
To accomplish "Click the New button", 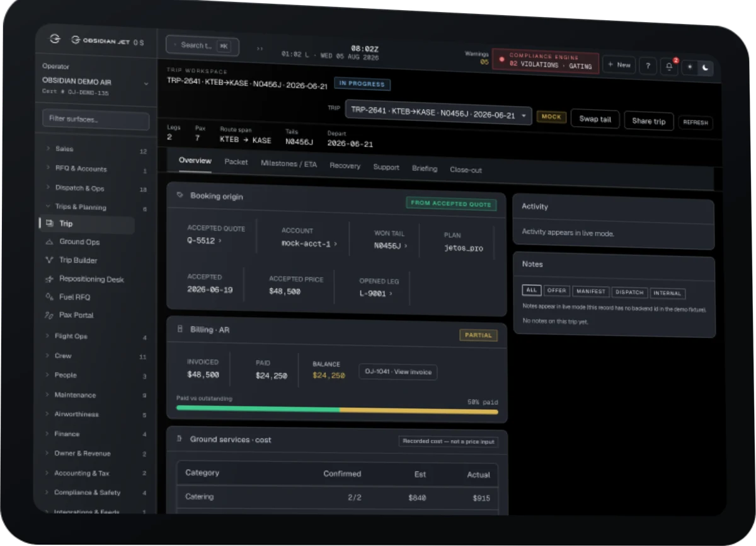I will coord(619,64).
